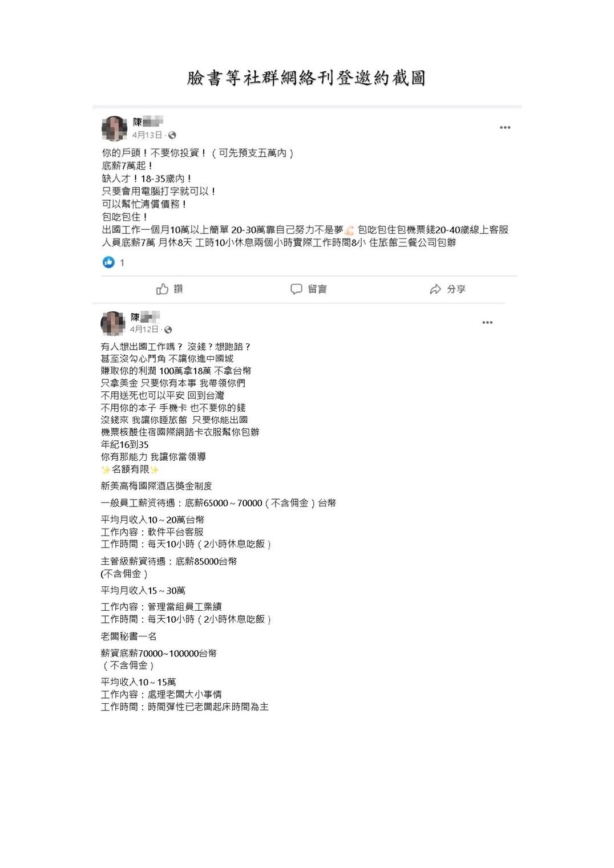
Task: Click the blue thumbs-up reaction icon
Action: (108, 262)
